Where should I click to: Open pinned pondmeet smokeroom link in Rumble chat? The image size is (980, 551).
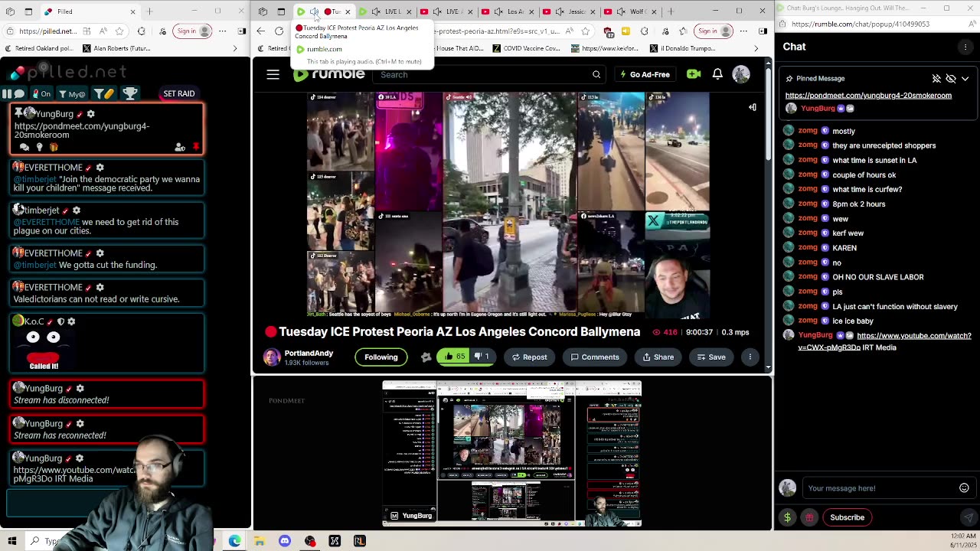click(x=868, y=96)
